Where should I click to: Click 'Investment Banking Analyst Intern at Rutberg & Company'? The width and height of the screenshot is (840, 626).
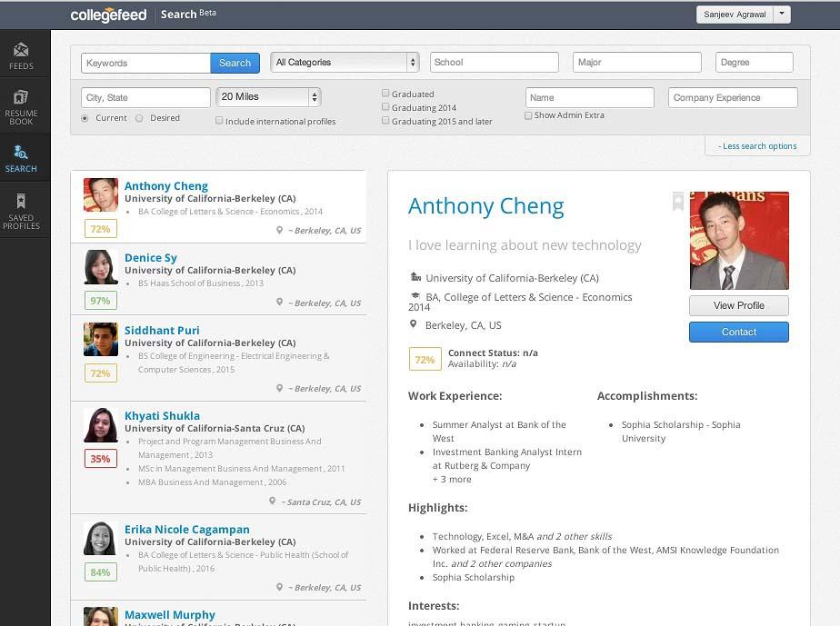click(506, 459)
